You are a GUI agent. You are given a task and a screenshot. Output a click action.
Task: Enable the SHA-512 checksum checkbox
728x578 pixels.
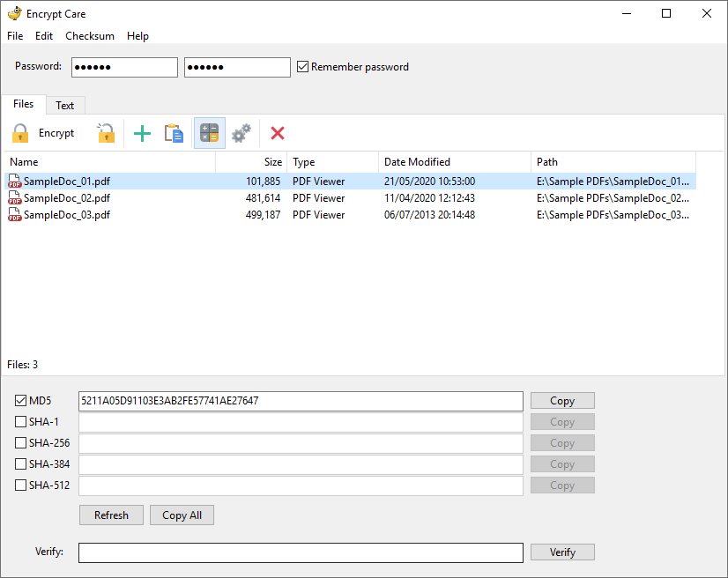pyautogui.click(x=20, y=485)
